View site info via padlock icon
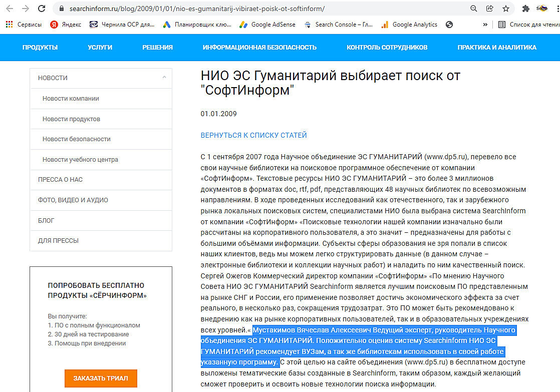The height and width of the screenshot is (392, 560). click(x=62, y=9)
